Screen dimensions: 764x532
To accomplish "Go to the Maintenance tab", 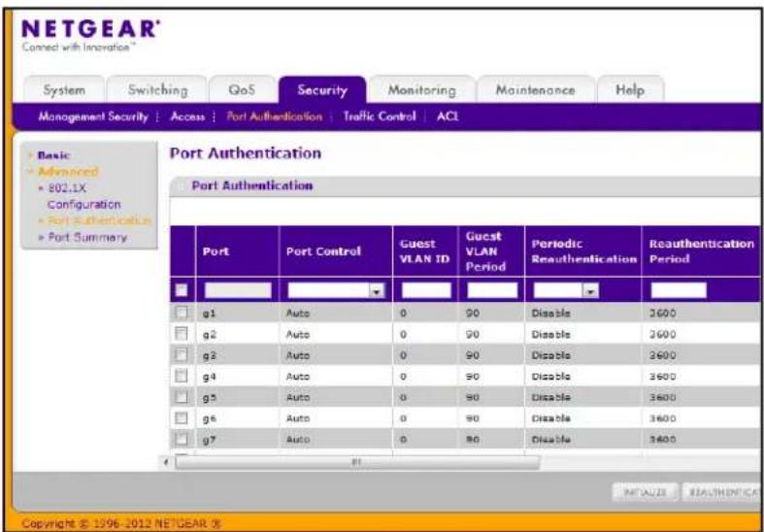I will [x=536, y=90].
